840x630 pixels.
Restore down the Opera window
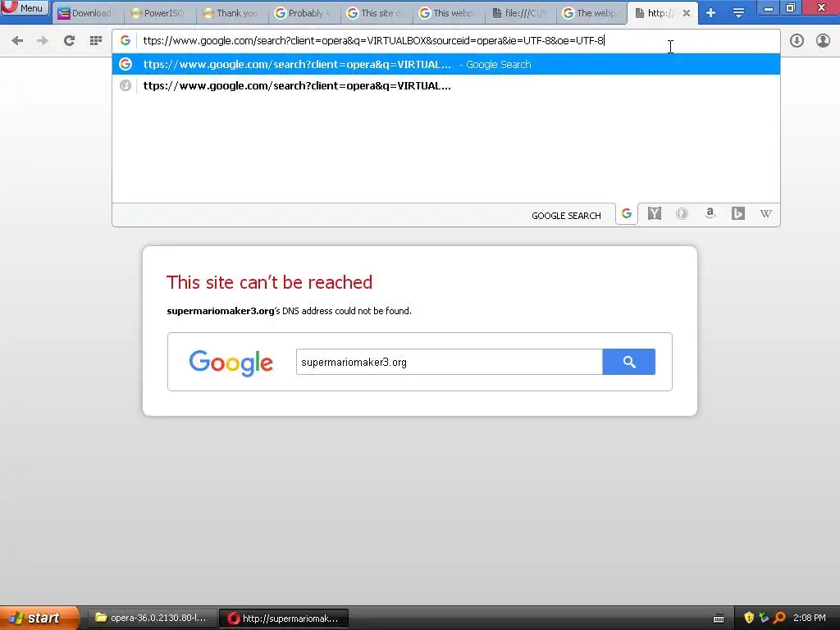(x=791, y=8)
